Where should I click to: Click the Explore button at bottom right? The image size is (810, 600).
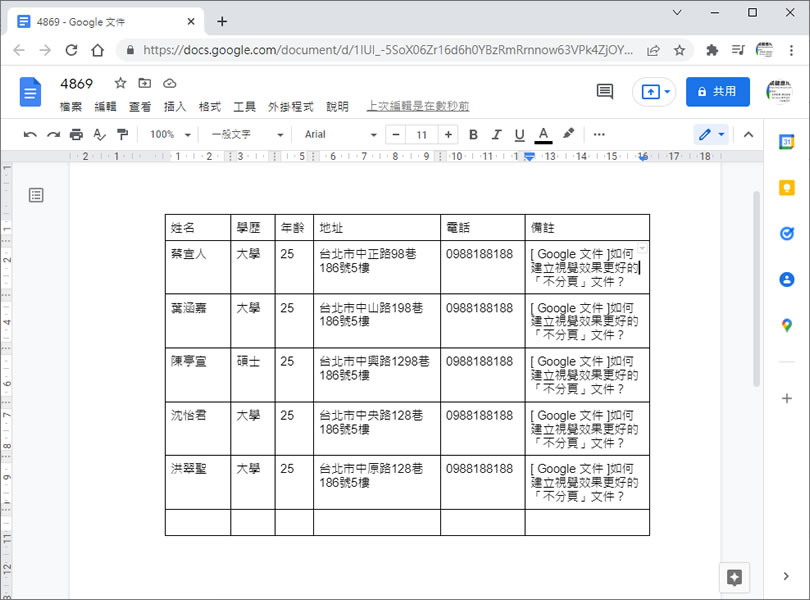[734, 577]
